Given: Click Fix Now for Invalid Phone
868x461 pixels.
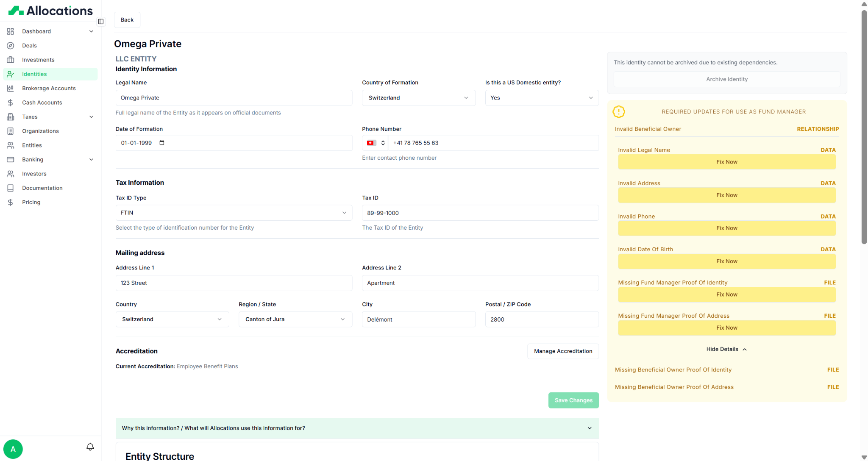Looking at the screenshot, I should point(726,228).
